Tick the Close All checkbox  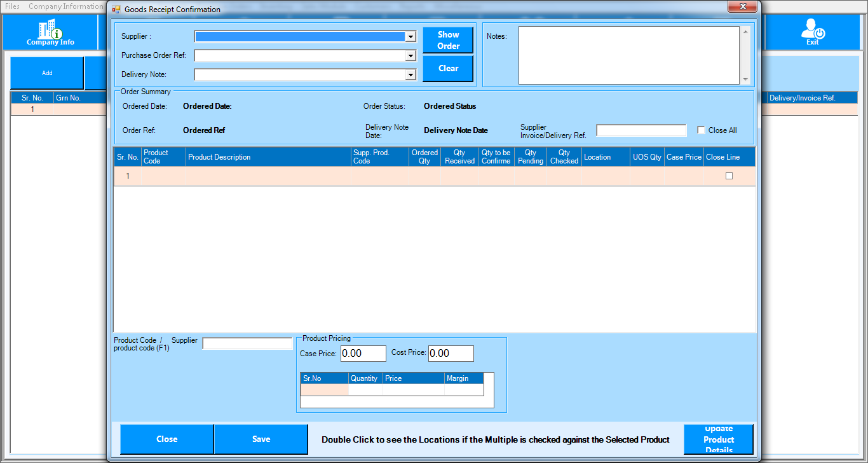pos(702,130)
